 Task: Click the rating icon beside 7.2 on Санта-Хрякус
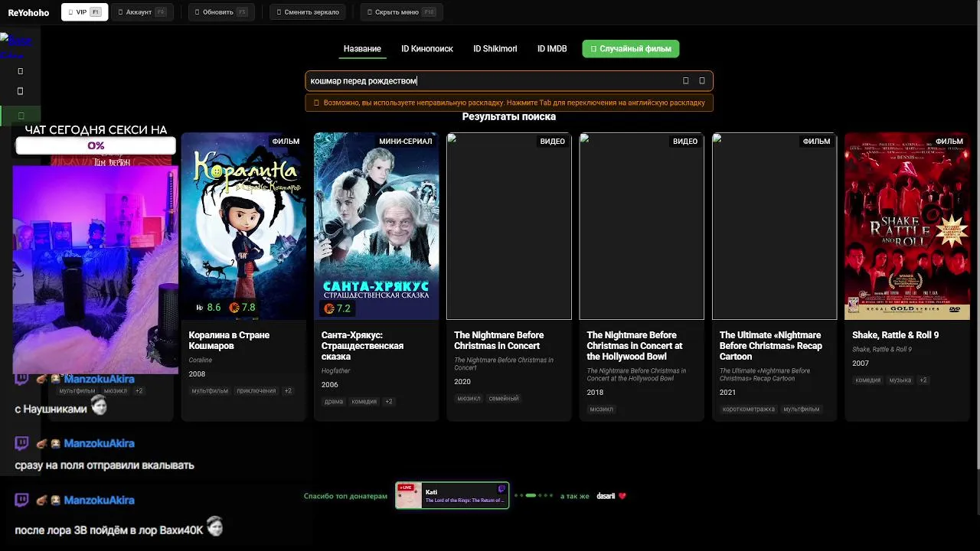329,308
